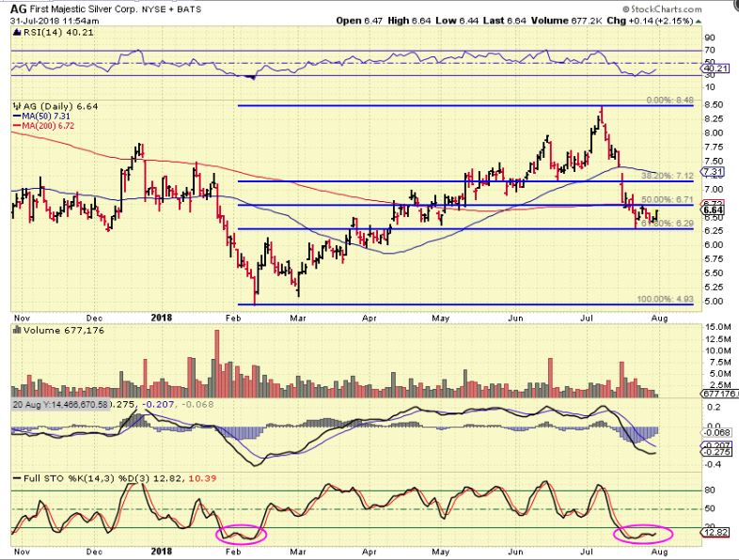The image size is (739, 560).
Task: Click the bar icon before AG (Daily)
Action: [x=18, y=106]
